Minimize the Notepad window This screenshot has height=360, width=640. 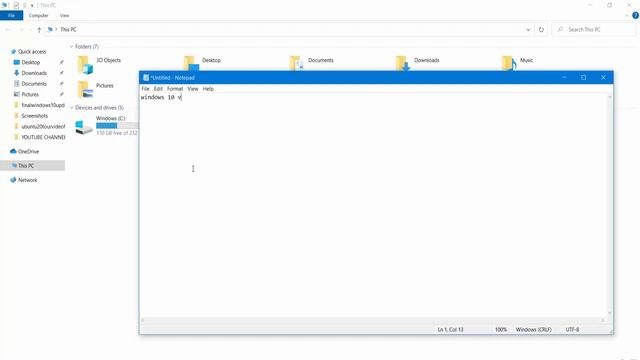point(564,78)
